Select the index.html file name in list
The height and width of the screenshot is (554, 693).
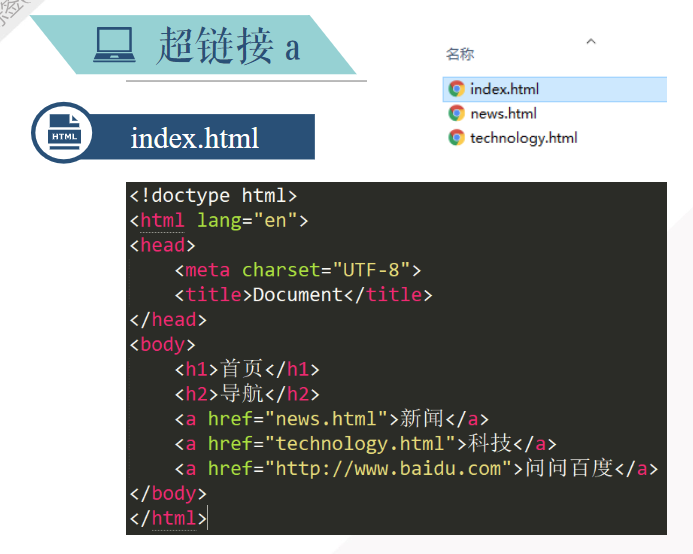504,89
